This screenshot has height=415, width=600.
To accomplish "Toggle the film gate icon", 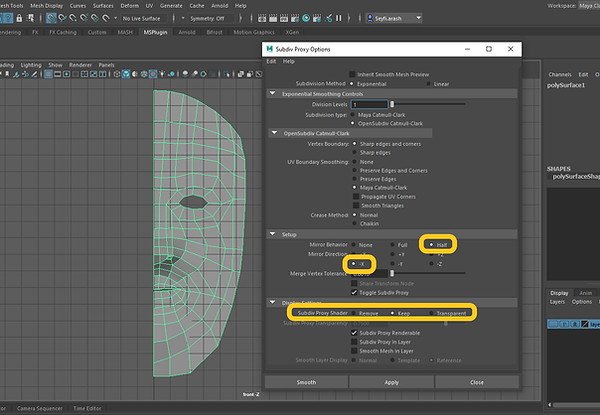I will [x=57, y=74].
